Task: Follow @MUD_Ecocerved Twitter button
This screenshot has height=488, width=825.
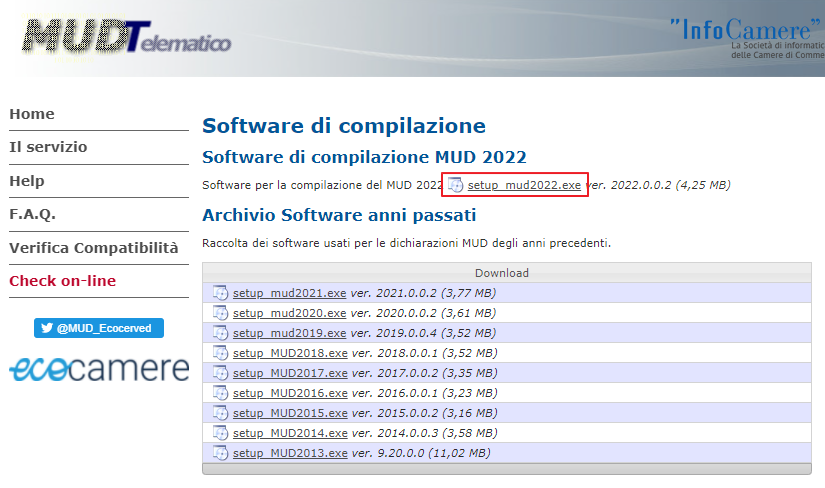Action: pos(99,328)
